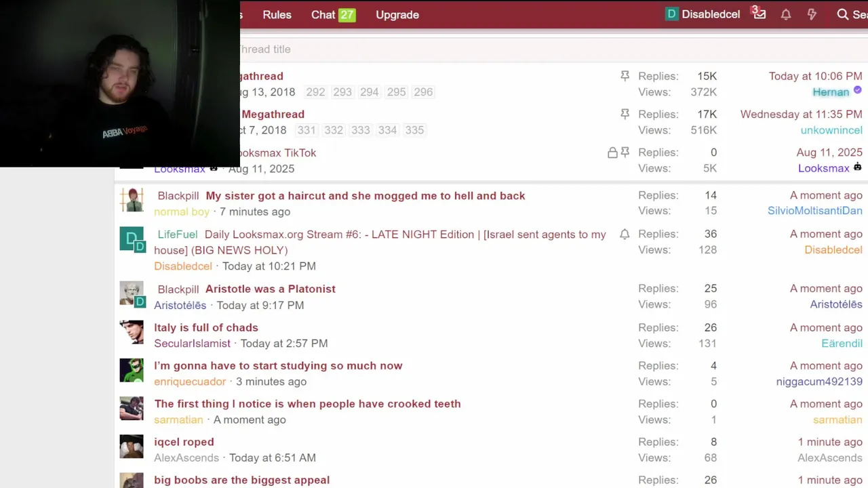Image resolution: width=868 pixels, height=488 pixels.
Task: Click Aristotélēs avatar thumbnail
Action: point(132,293)
